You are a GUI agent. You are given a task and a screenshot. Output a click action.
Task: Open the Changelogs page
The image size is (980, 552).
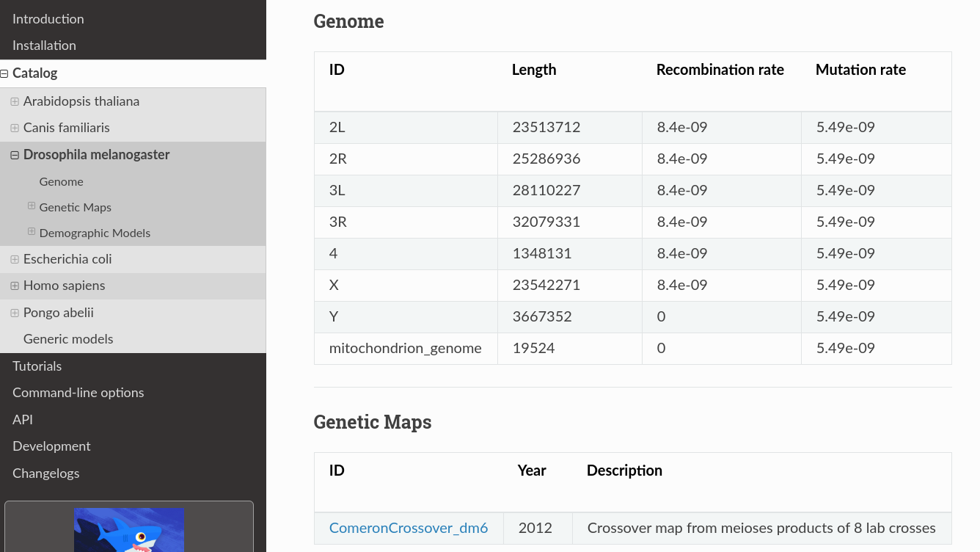(x=45, y=473)
